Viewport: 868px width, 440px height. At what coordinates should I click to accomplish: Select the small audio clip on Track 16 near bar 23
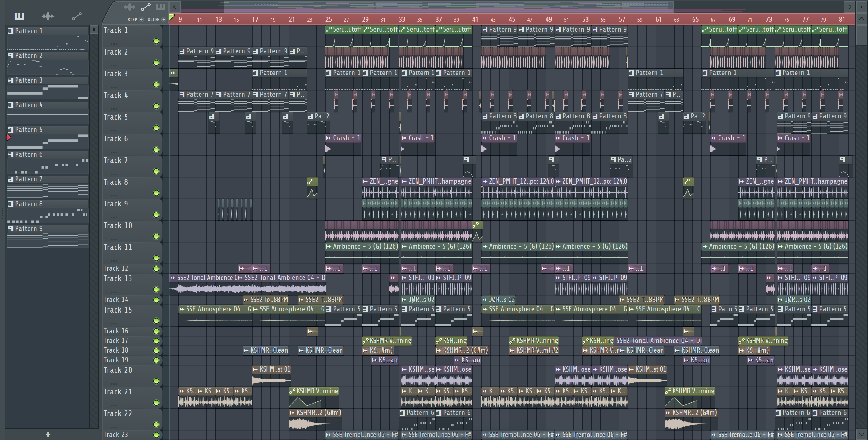312,331
